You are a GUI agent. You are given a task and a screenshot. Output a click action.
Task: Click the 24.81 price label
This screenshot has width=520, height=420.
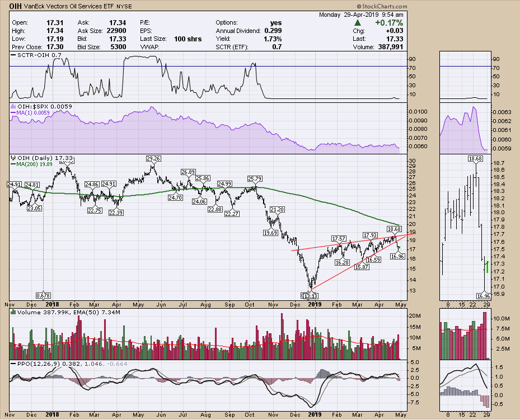coord(32,185)
